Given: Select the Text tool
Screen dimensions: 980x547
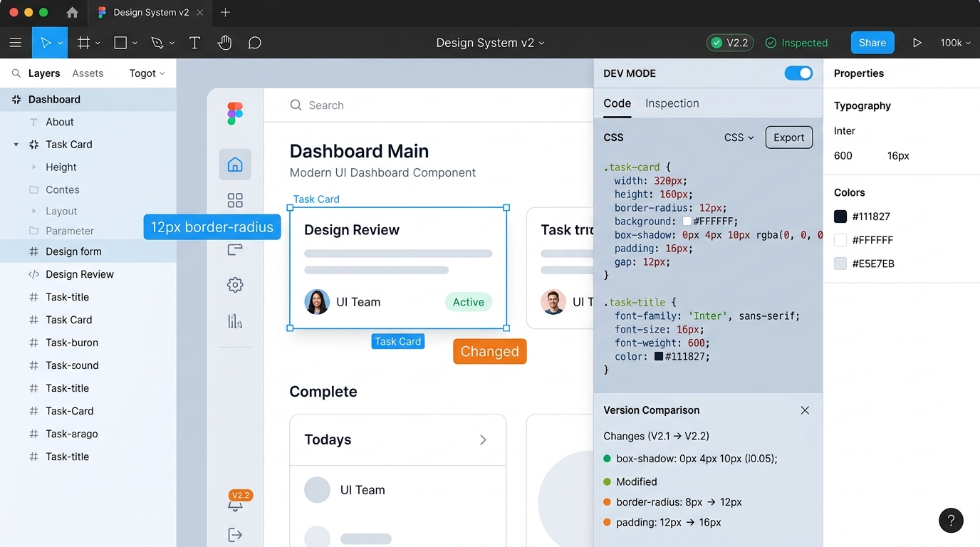Looking at the screenshot, I should pos(194,43).
